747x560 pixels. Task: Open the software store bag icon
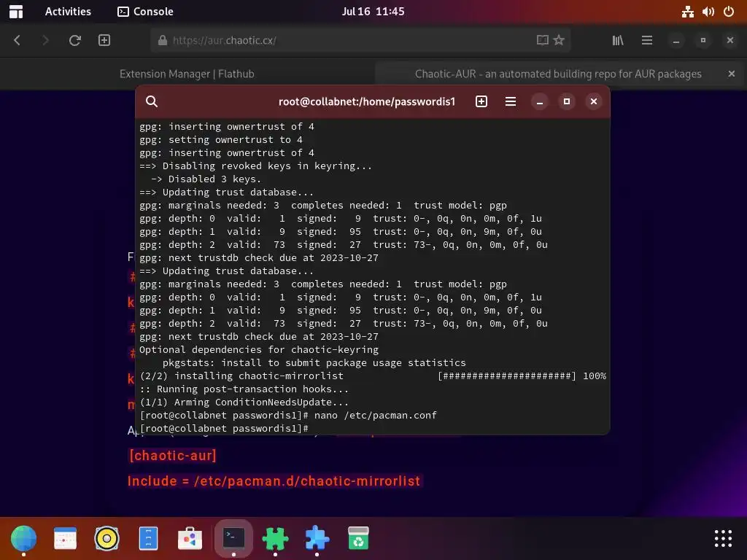click(190, 539)
